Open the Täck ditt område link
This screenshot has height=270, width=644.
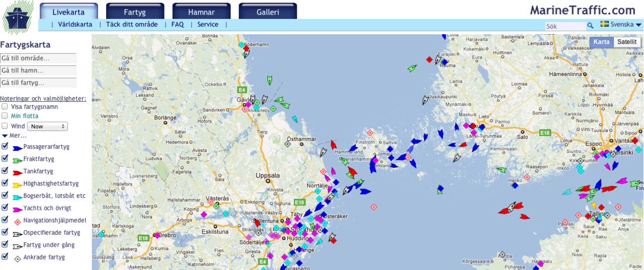point(132,24)
